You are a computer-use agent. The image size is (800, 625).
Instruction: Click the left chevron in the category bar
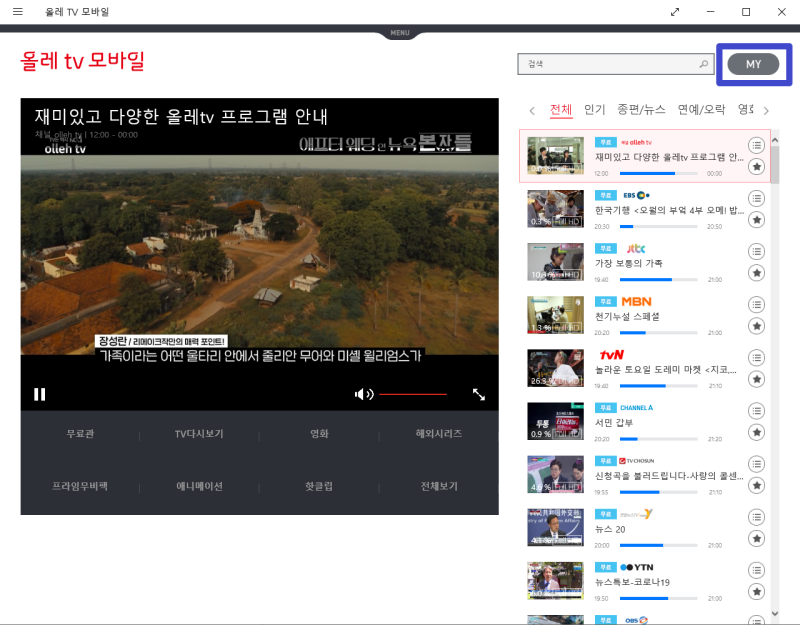pos(532,110)
